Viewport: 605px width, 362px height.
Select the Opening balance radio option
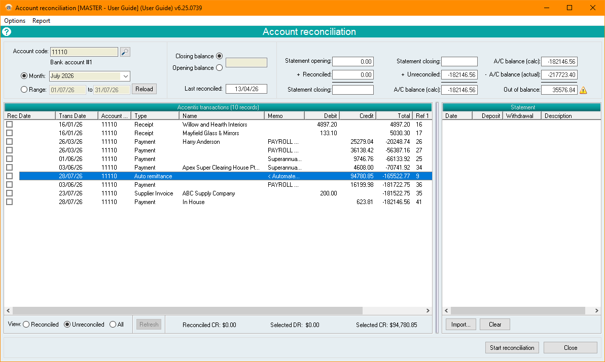(x=220, y=68)
